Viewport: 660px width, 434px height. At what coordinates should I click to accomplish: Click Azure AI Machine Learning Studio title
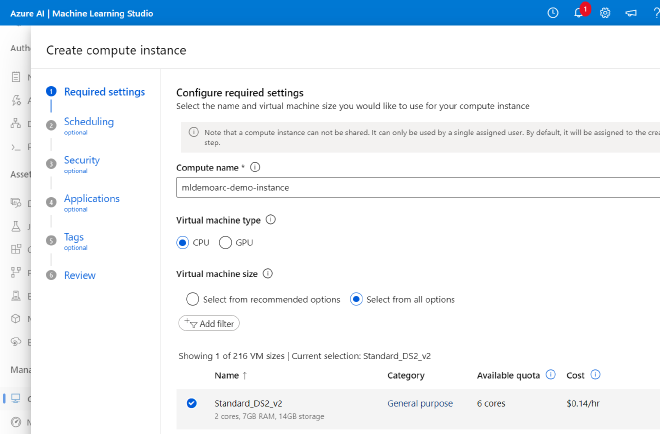(x=82, y=13)
